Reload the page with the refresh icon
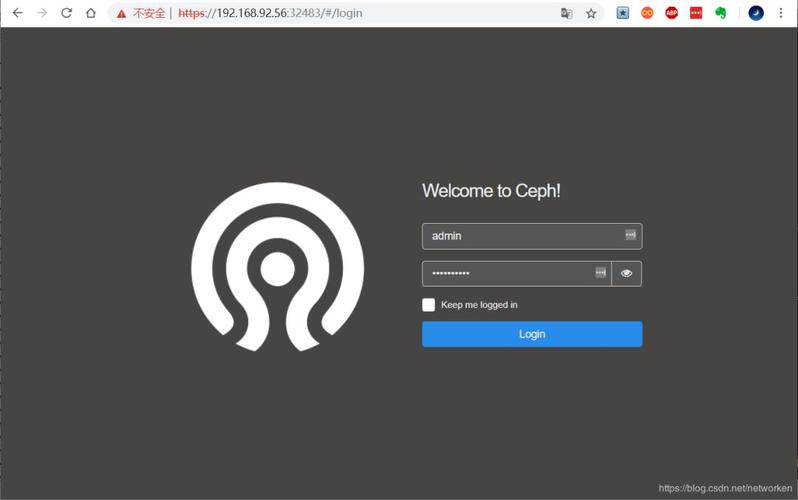The height and width of the screenshot is (500, 798). pos(66,13)
